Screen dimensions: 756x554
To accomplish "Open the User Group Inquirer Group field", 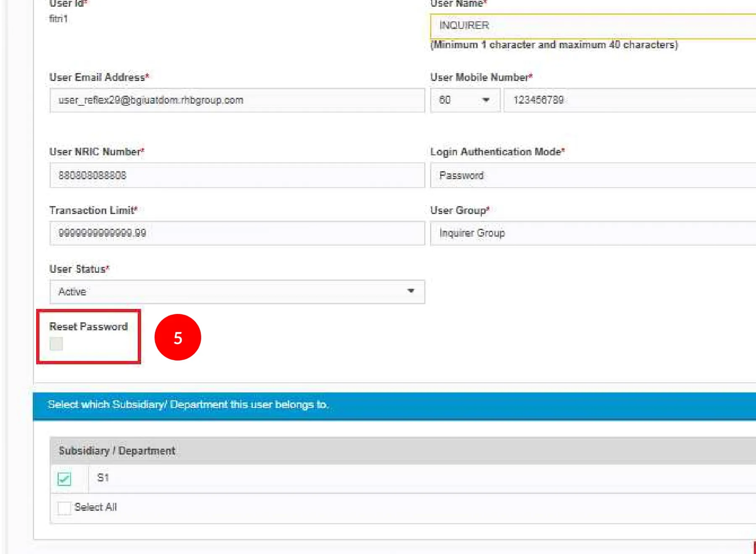I will coord(592,233).
